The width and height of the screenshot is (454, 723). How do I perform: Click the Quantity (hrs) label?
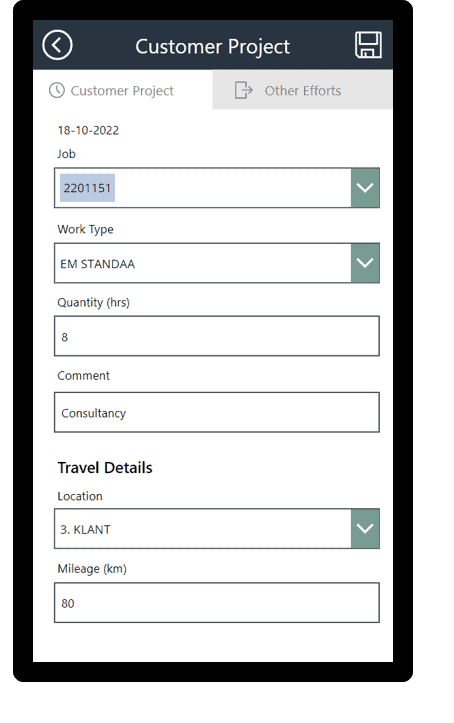[94, 302]
